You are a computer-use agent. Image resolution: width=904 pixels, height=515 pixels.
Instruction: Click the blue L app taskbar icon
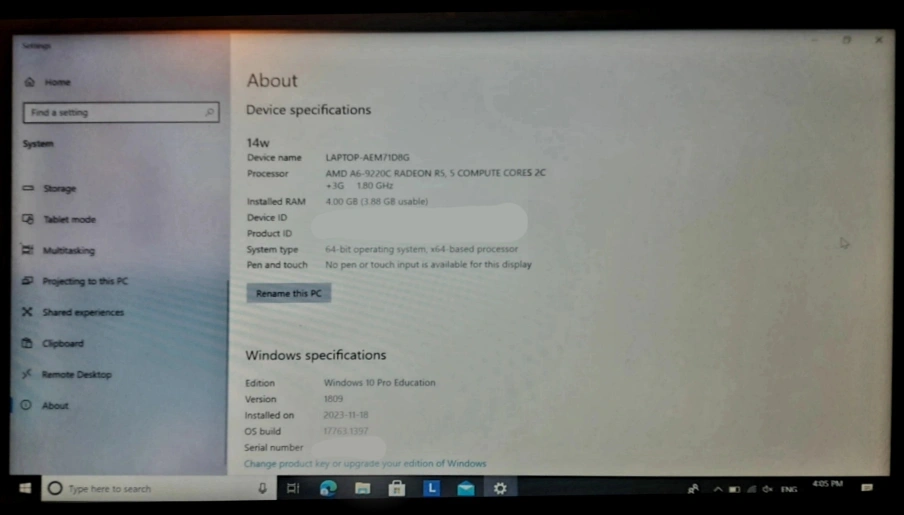[x=431, y=488]
